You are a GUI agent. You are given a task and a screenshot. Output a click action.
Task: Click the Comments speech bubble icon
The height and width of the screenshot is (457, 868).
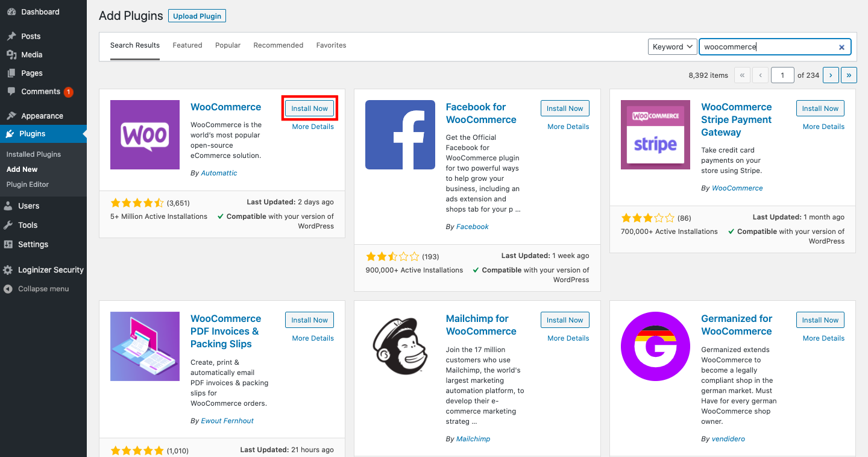coord(11,92)
